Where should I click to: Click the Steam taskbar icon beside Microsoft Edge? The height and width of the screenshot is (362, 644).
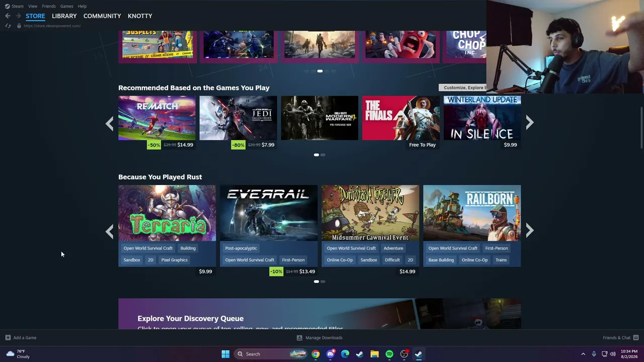pyautogui.click(x=360, y=354)
